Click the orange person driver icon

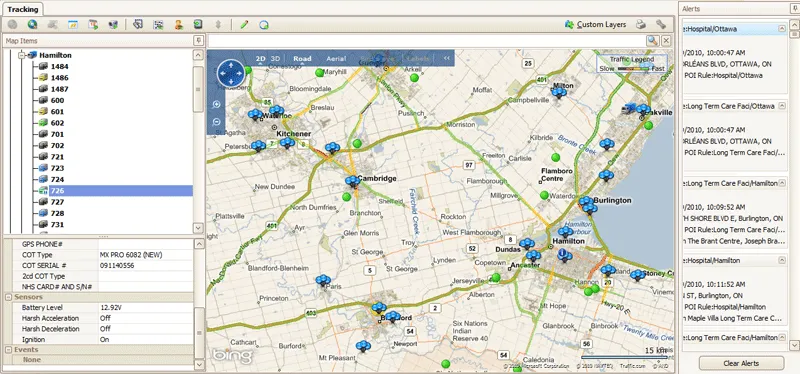[179, 24]
